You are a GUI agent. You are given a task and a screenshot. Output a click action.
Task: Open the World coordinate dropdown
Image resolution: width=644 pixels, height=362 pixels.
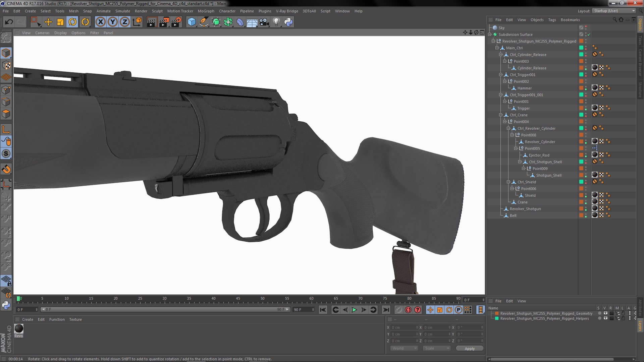tap(404, 348)
